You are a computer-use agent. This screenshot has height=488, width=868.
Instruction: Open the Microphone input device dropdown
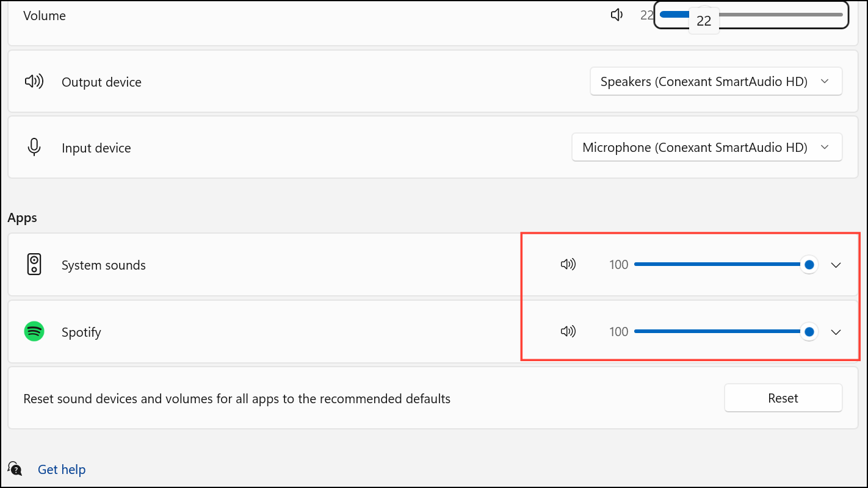tap(707, 147)
